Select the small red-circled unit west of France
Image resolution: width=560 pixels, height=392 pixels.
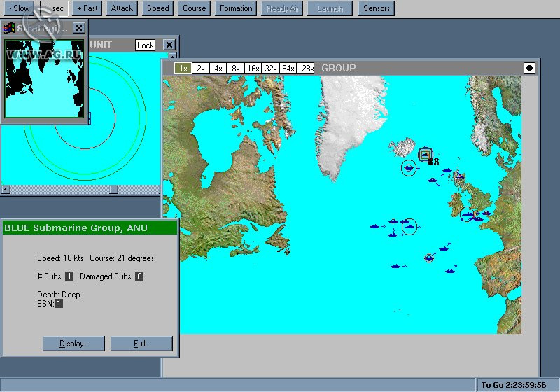coord(429,258)
